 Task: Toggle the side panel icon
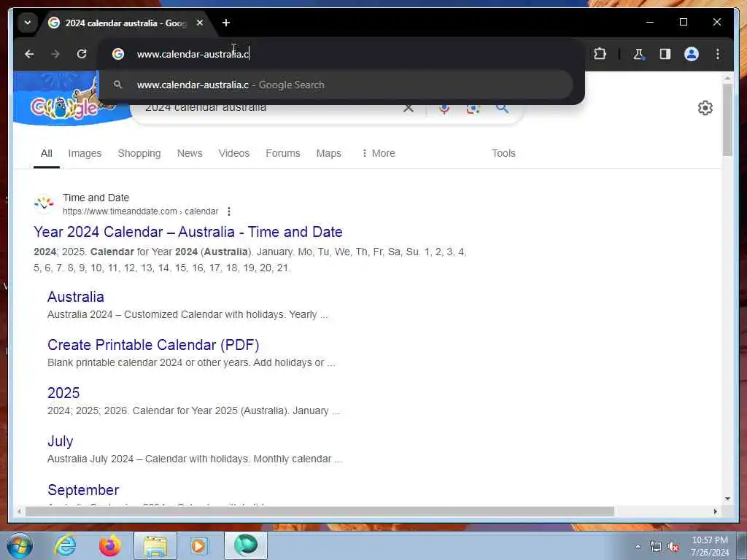click(665, 54)
